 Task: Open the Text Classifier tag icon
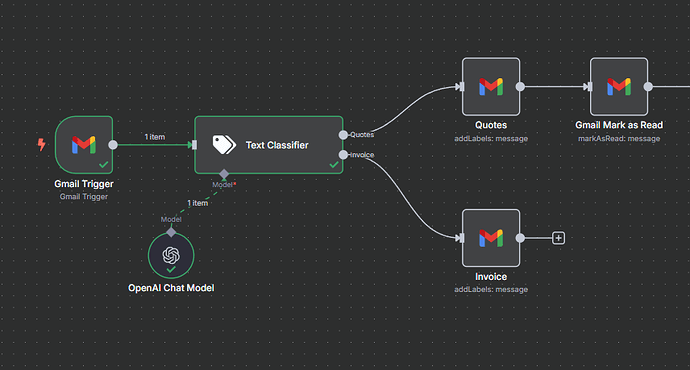224,145
